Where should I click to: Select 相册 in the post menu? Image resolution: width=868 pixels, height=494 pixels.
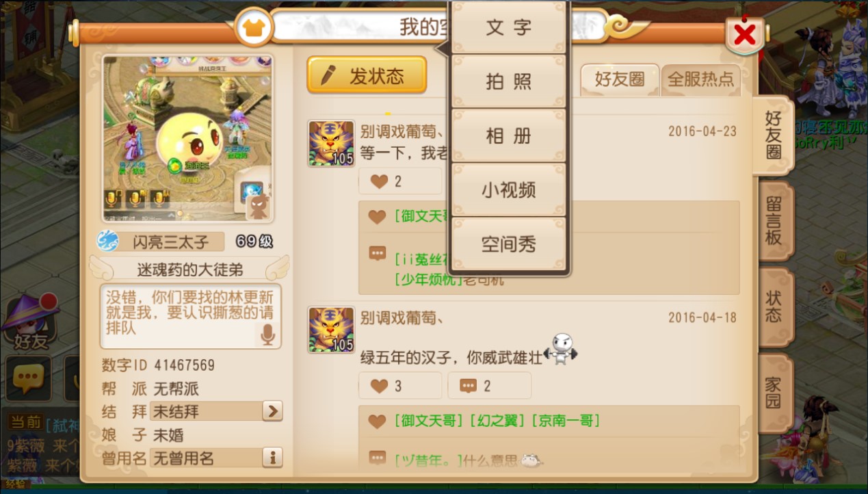click(x=509, y=135)
